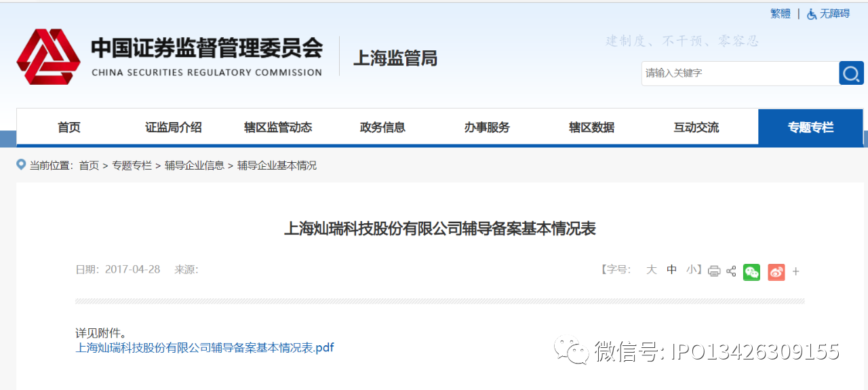Open the 证监局介绍 navigation tab
The image size is (868, 390).
[174, 127]
